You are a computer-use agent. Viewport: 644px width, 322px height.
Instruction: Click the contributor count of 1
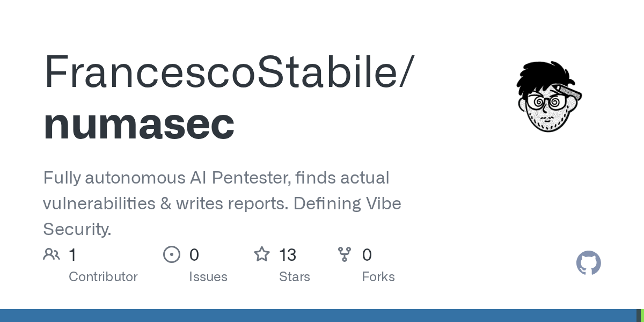tap(72, 255)
